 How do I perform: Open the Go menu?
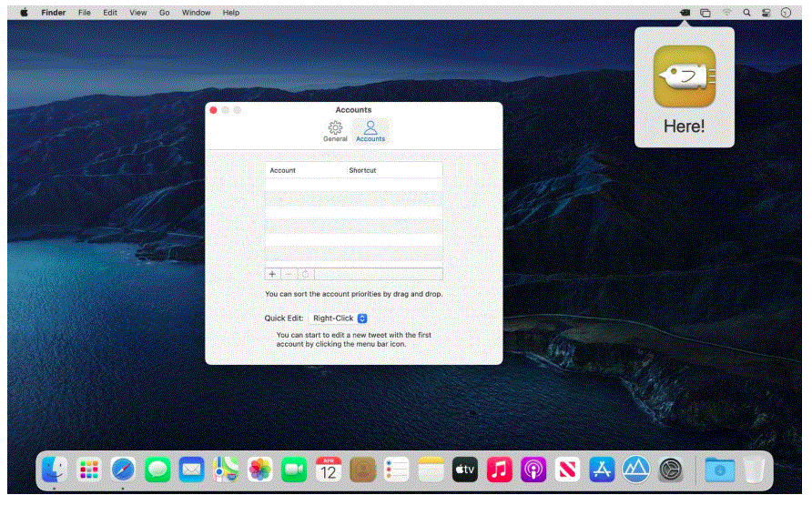(164, 13)
